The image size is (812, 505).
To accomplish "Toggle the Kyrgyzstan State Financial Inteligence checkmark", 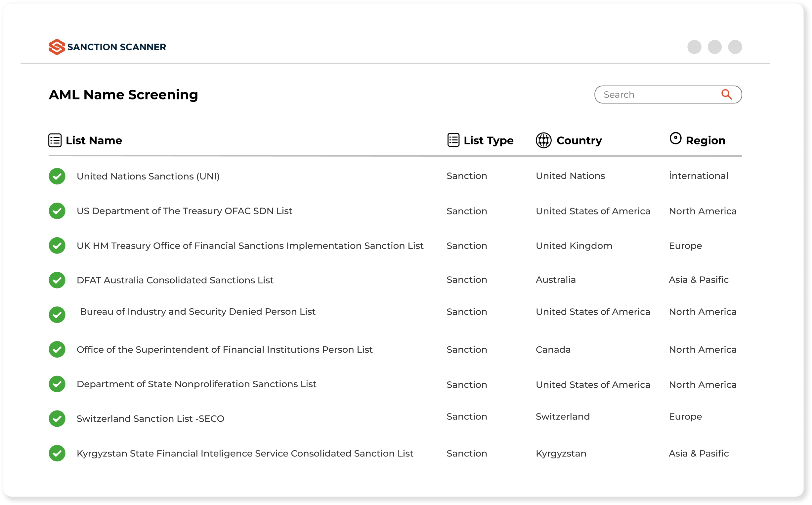I will pyautogui.click(x=57, y=453).
